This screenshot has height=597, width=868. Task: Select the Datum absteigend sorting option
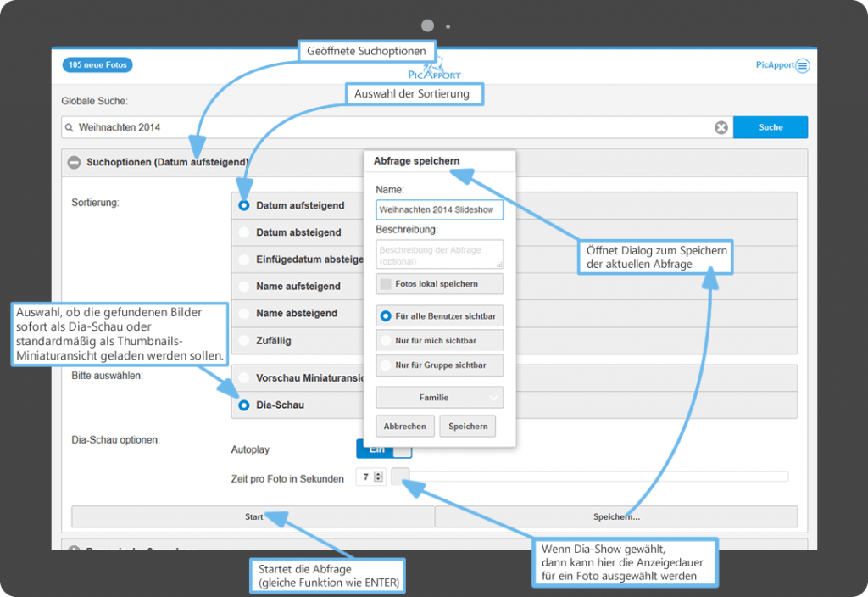244,232
